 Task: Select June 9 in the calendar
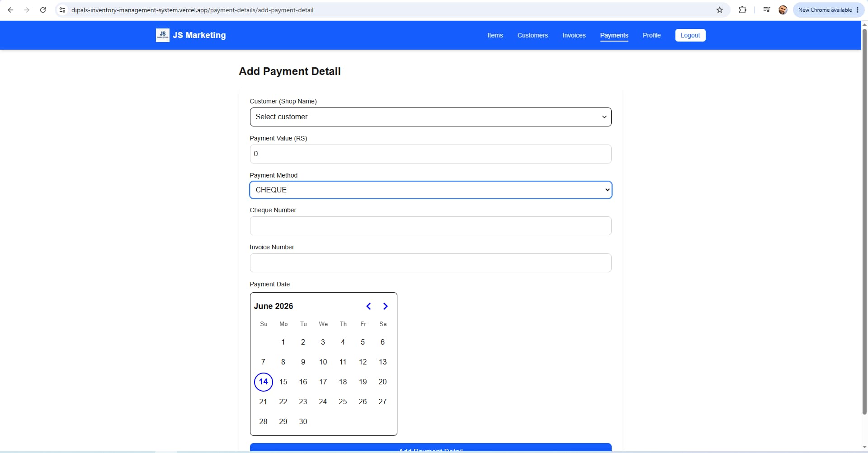coord(303,362)
